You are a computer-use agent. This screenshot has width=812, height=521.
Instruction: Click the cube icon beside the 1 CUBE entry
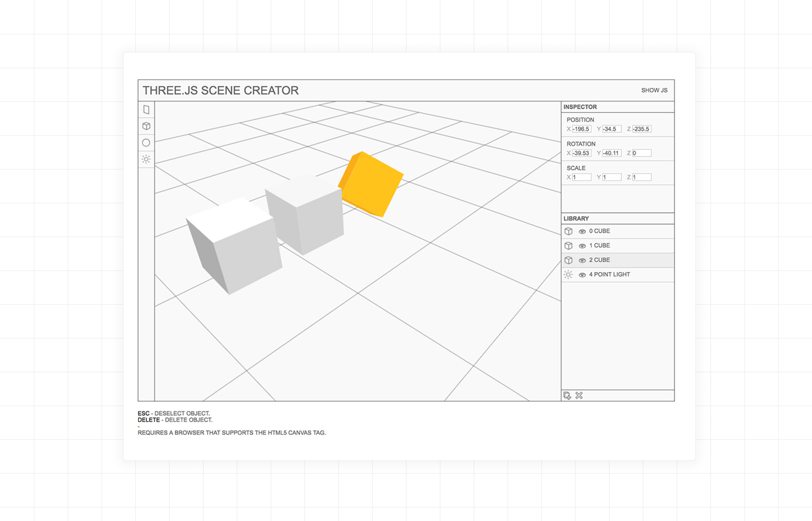click(568, 246)
